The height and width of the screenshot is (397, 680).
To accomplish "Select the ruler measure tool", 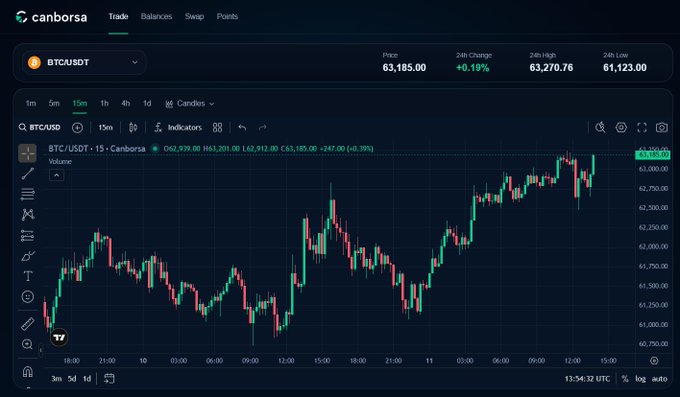I will click(x=27, y=324).
